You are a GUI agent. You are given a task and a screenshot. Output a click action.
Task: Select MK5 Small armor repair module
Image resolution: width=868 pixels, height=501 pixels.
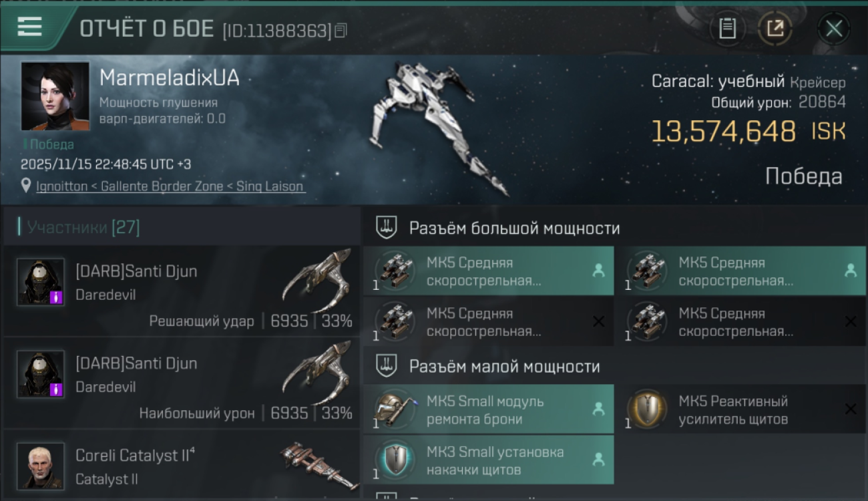(x=489, y=409)
